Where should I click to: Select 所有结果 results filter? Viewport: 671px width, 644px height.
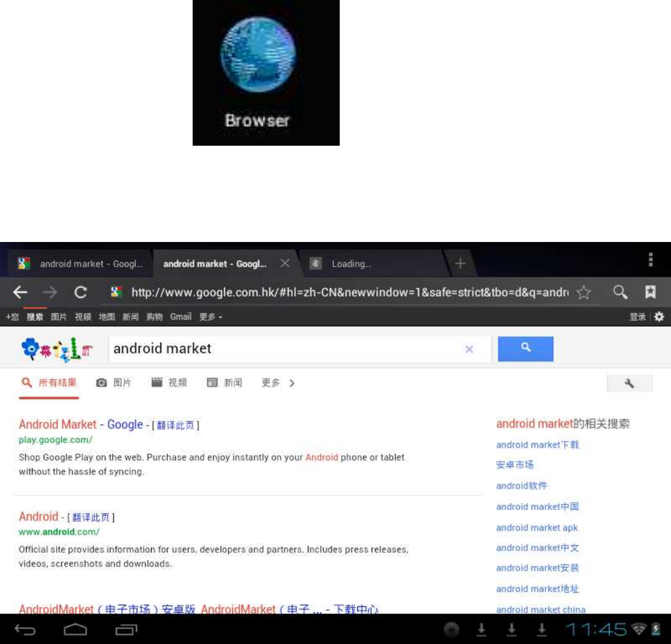point(49,382)
